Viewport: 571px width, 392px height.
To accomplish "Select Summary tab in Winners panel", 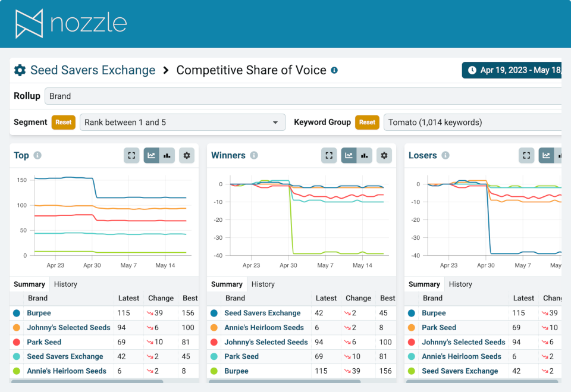I will 227,284.
